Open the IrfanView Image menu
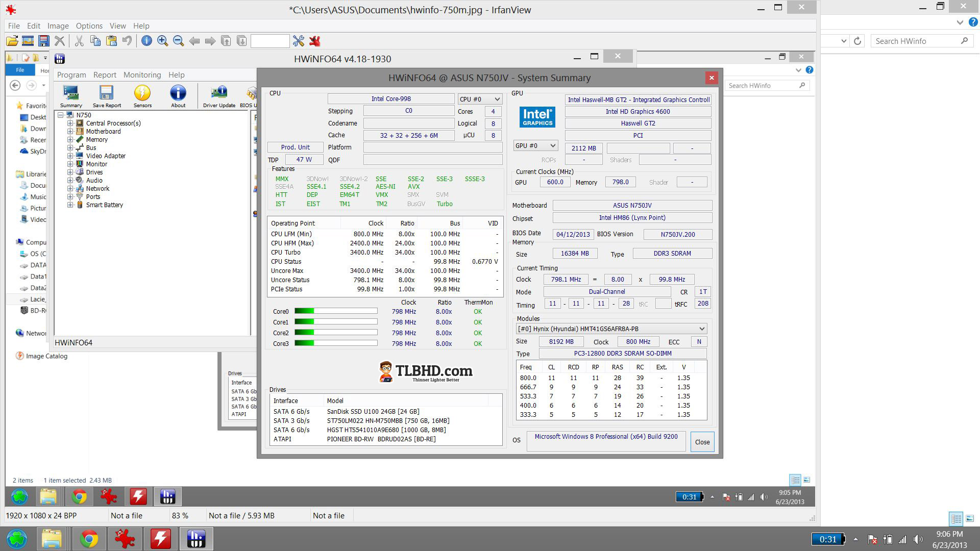Screen dimensions: 980x551 (x=58, y=26)
